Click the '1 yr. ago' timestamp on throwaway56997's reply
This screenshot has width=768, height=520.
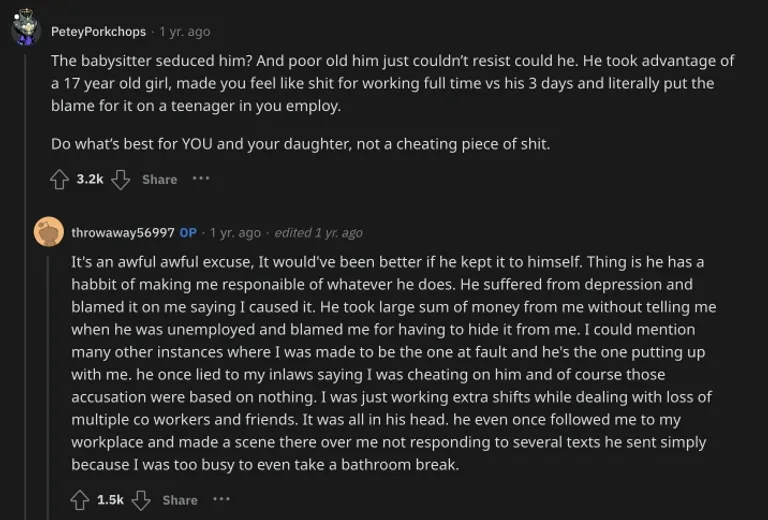[x=235, y=233]
